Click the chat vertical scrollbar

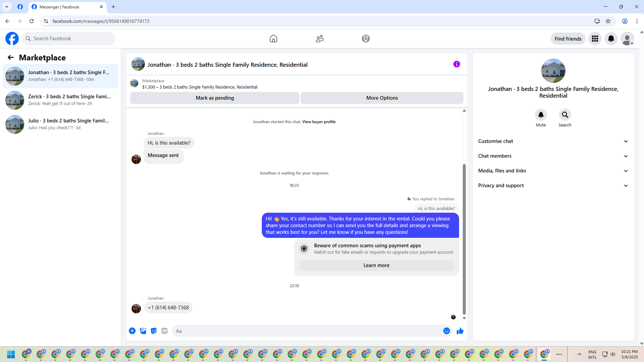tap(464, 239)
